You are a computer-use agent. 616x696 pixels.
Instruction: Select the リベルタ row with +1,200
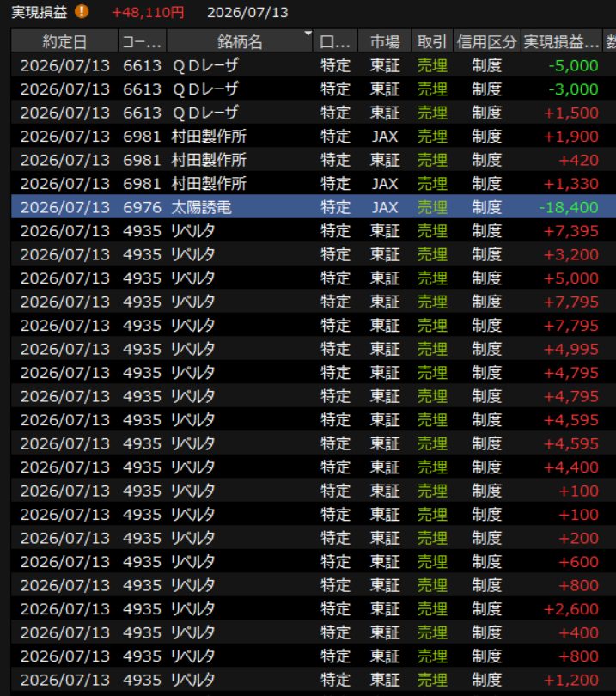click(314, 680)
